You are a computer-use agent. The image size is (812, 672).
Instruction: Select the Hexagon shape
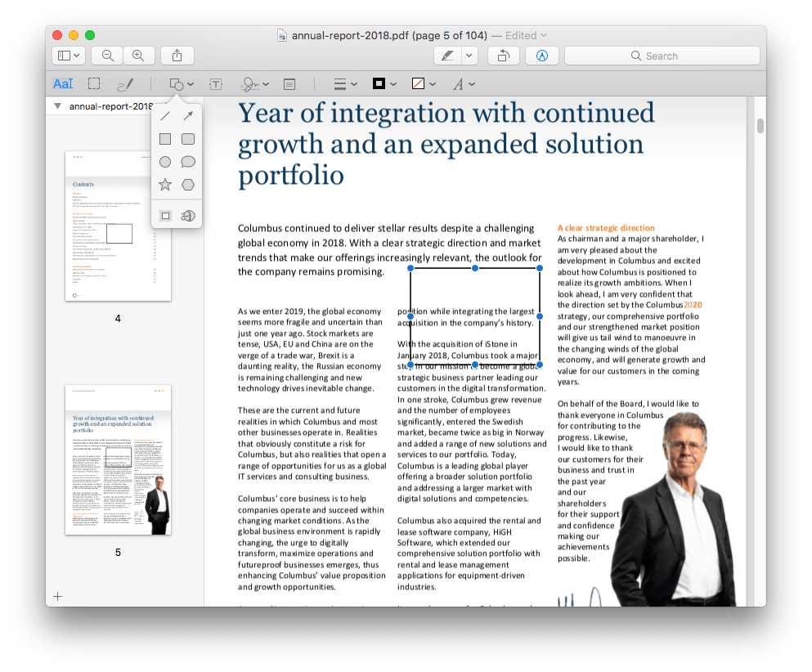click(x=187, y=184)
